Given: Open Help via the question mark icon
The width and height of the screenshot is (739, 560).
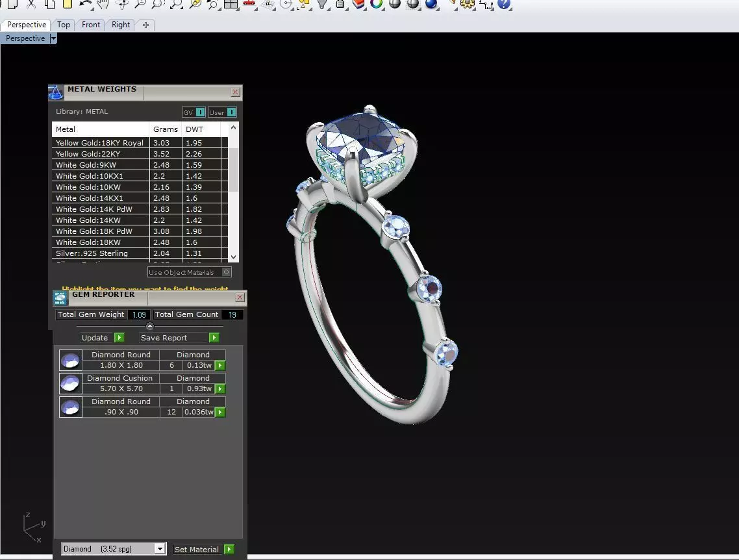Looking at the screenshot, I should coord(504,5).
